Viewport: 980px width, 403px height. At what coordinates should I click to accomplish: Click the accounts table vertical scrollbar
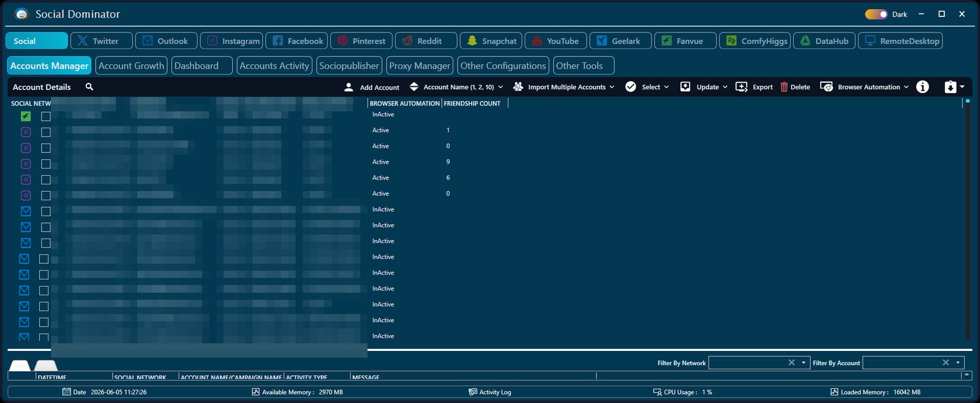pyautogui.click(x=967, y=219)
